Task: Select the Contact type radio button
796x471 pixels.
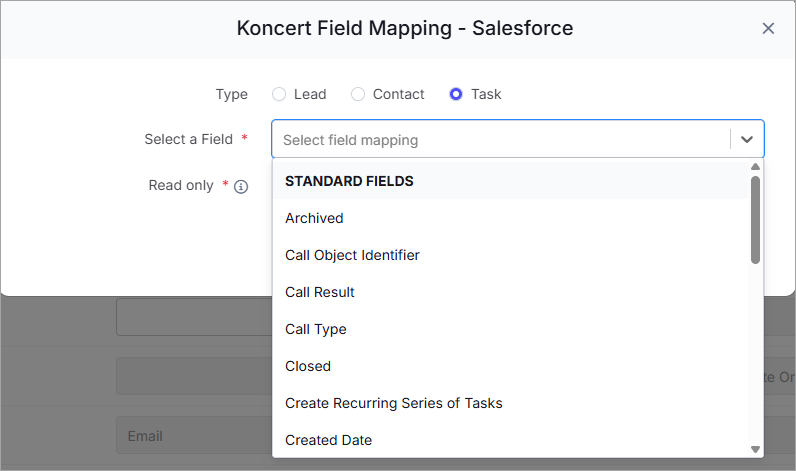Action: [x=358, y=94]
